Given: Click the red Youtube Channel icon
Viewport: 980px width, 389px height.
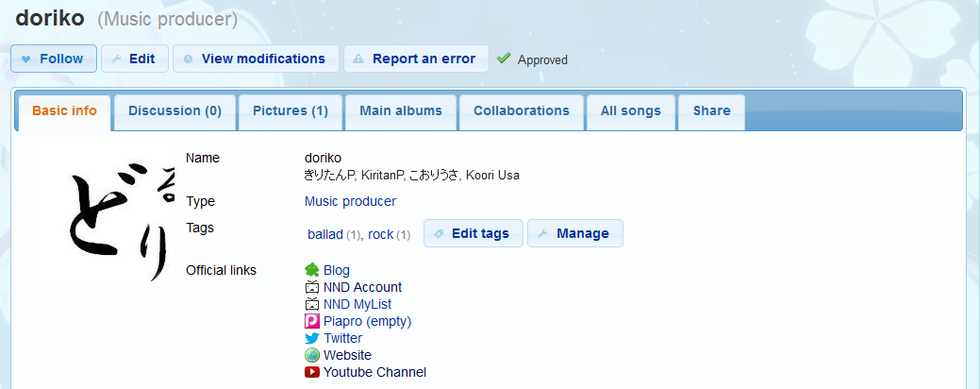Looking at the screenshot, I should [312, 372].
